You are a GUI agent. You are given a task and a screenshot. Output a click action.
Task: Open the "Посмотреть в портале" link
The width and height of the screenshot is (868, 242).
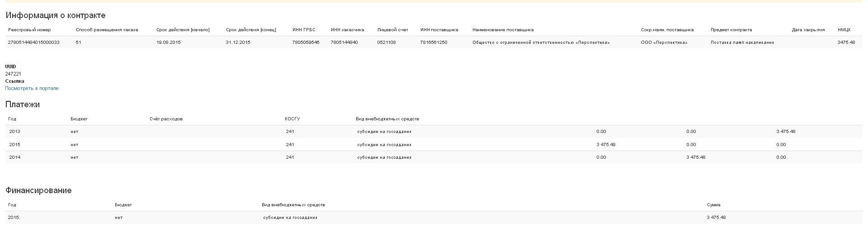(32, 88)
